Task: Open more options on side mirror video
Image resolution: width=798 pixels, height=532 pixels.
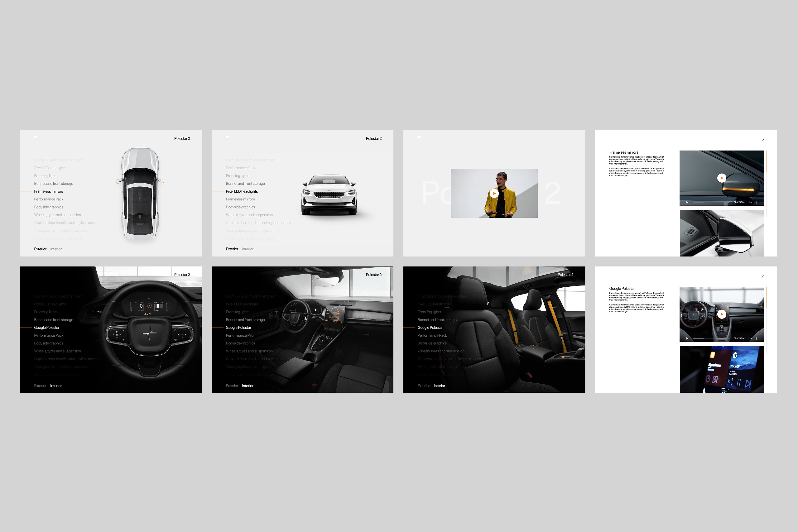Action: click(756, 202)
